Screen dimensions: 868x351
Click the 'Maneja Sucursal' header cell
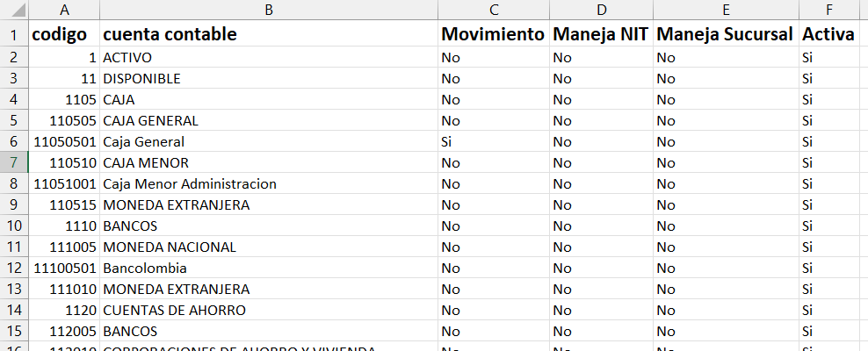(x=726, y=35)
